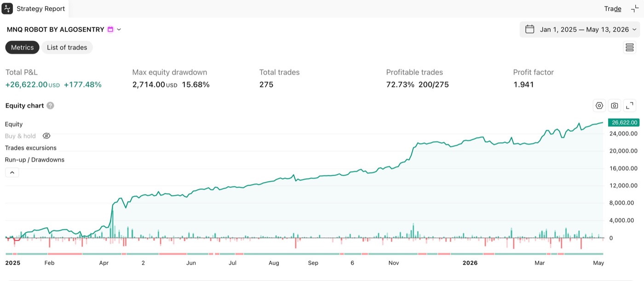
Task: Toggle Run-up / Drawdowns series
Action: tap(34, 160)
